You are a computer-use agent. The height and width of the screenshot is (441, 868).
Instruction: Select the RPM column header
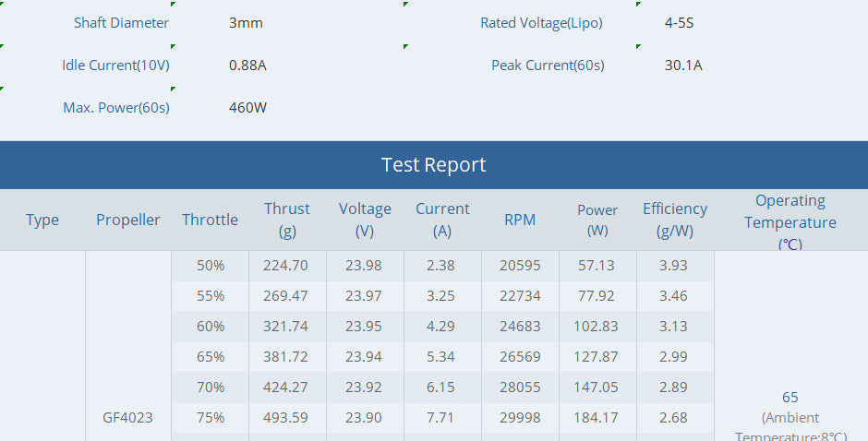(x=520, y=220)
